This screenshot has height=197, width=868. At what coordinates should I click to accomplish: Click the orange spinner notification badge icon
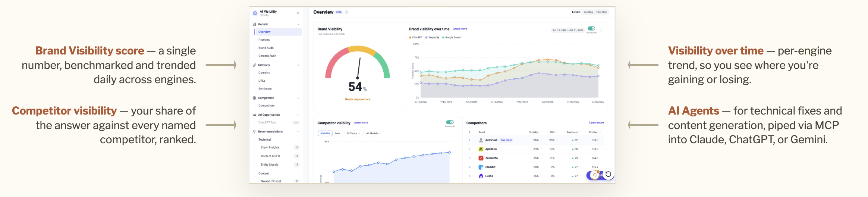click(595, 175)
